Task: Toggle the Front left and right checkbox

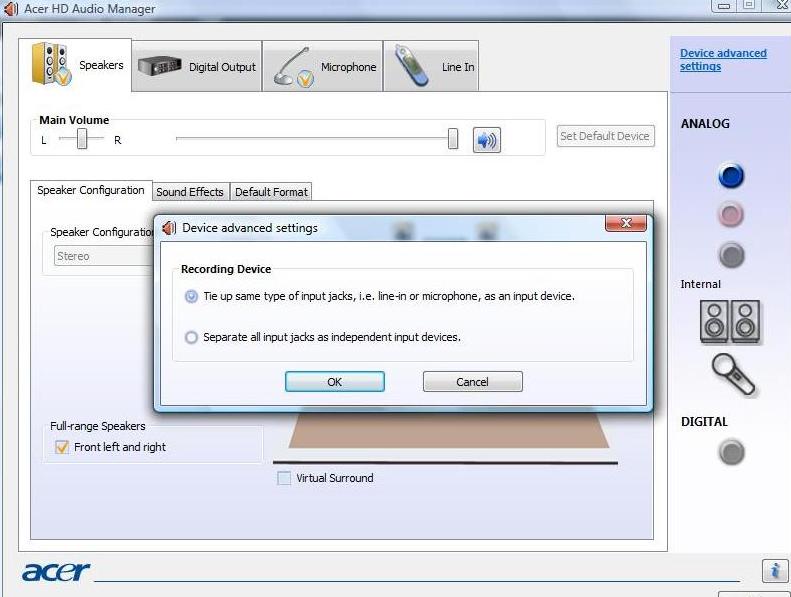Action: tap(62, 447)
